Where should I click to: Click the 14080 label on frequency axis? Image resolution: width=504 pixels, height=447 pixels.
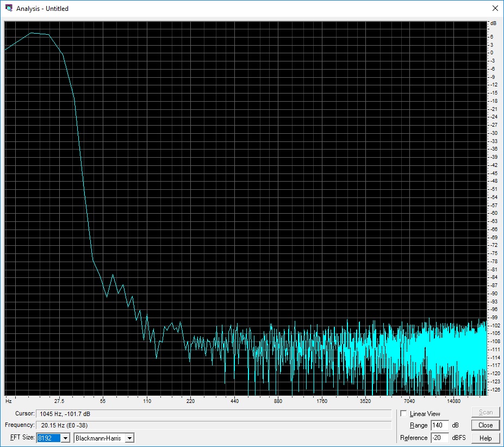(x=453, y=401)
